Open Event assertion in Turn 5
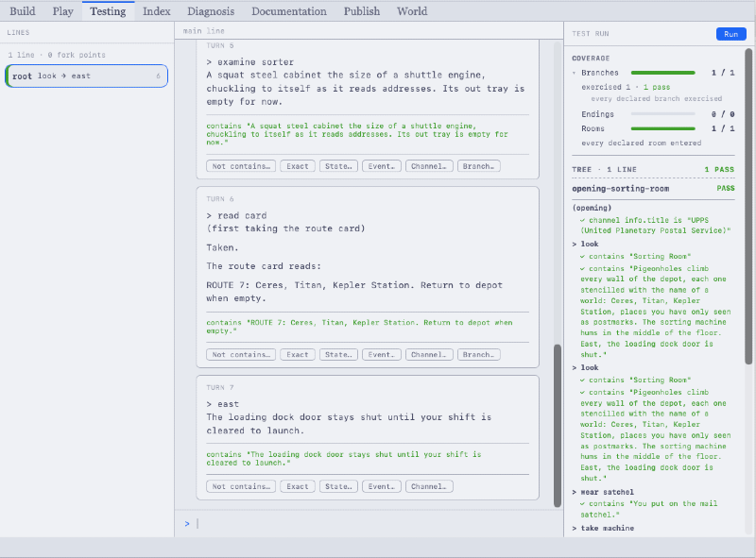The image size is (756, 558). pyautogui.click(x=382, y=166)
